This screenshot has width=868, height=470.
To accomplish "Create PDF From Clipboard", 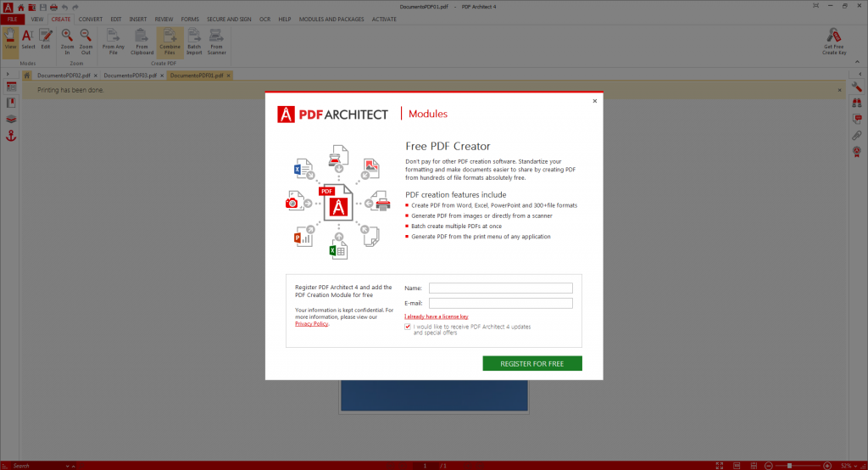I will 142,42.
